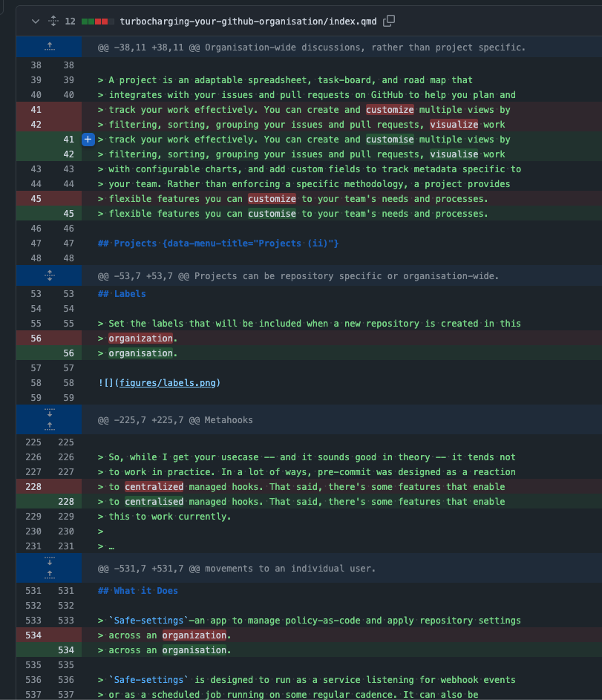Click expand-down arrow above the Metahooks hunk
Viewport: 602px width, 700px height.
click(49, 413)
